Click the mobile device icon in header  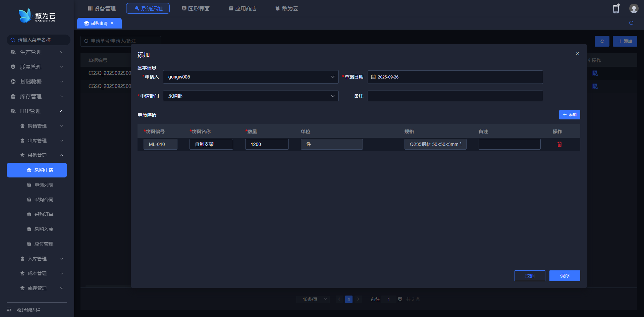[616, 9]
